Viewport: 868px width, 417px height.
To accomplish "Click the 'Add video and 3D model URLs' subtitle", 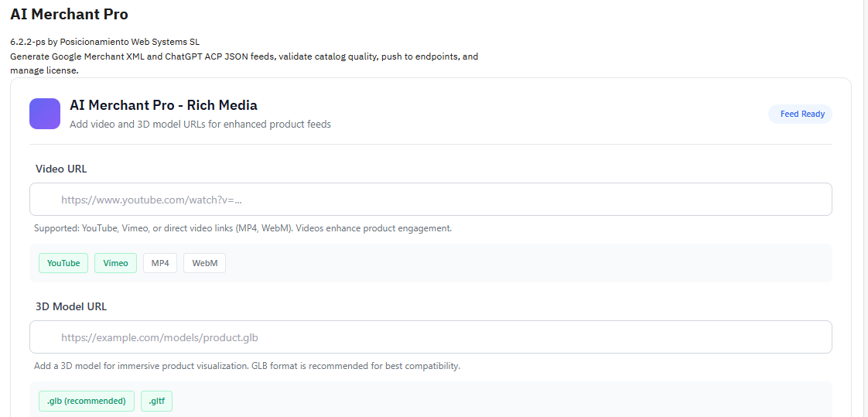I will point(200,124).
